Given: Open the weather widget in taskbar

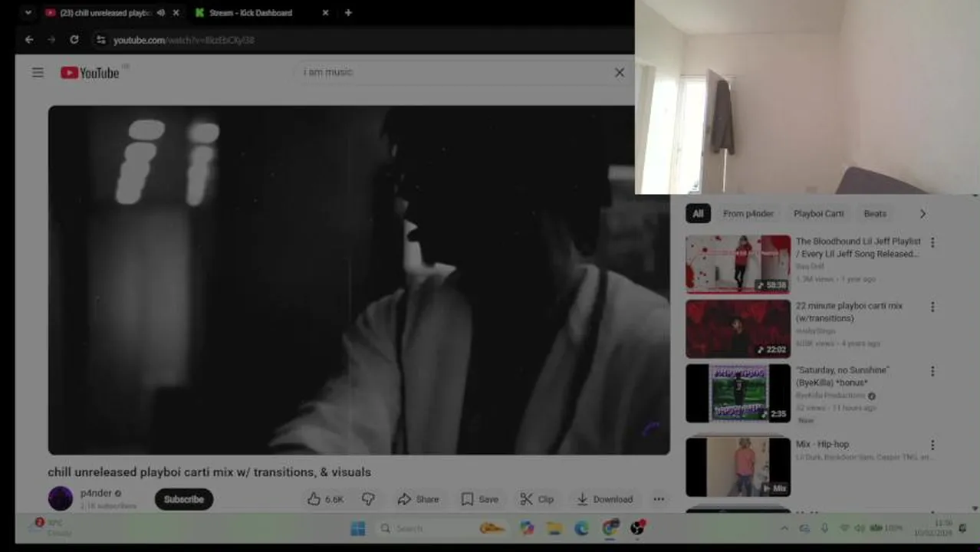Looking at the screenshot, I should [50, 527].
